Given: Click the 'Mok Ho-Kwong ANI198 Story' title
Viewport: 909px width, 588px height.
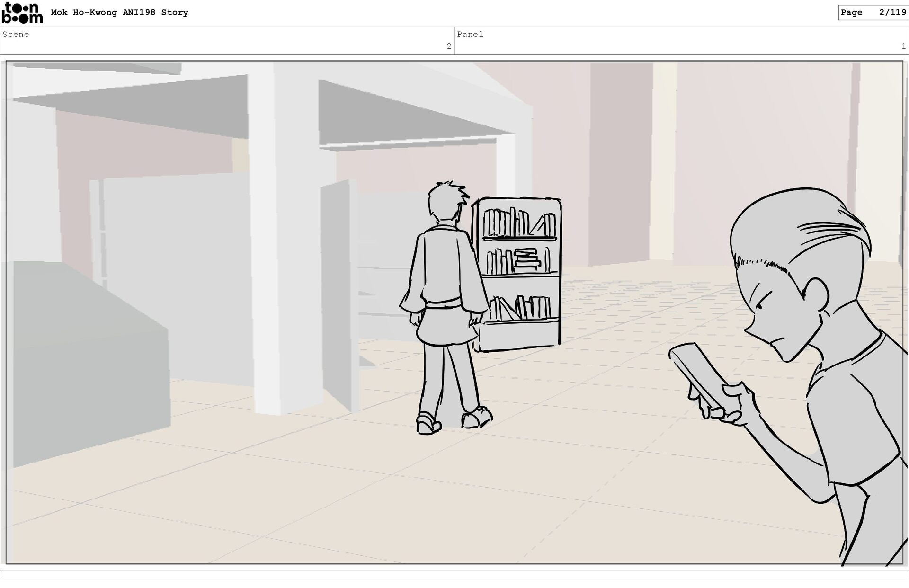Looking at the screenshot, I should click(x=119, y=12).
